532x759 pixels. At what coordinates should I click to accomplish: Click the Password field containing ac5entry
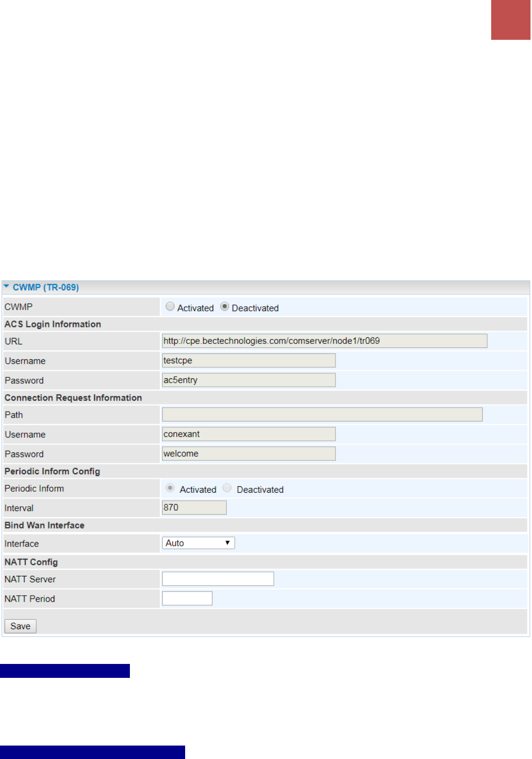249,380
